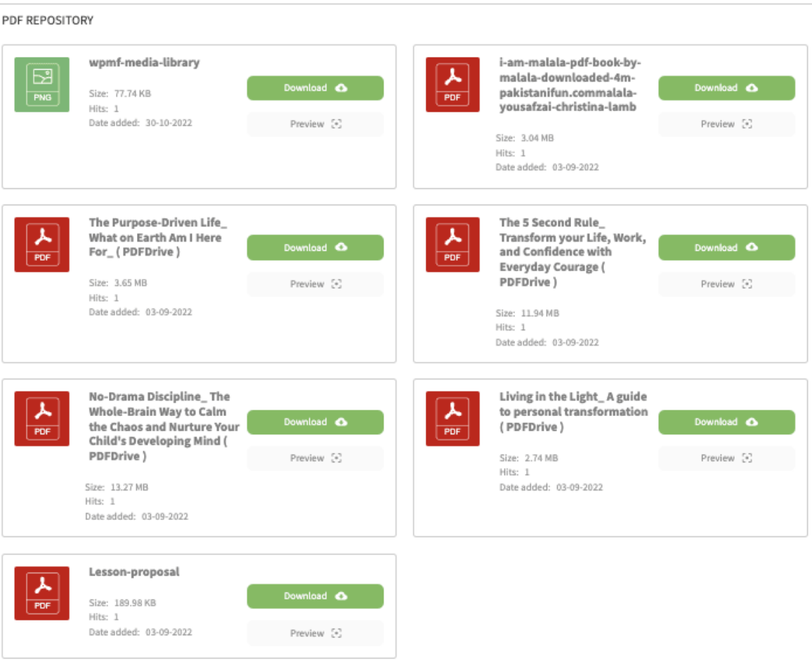
Task: Open The Purpose-Driven Life title link
Action: [158, 238]
